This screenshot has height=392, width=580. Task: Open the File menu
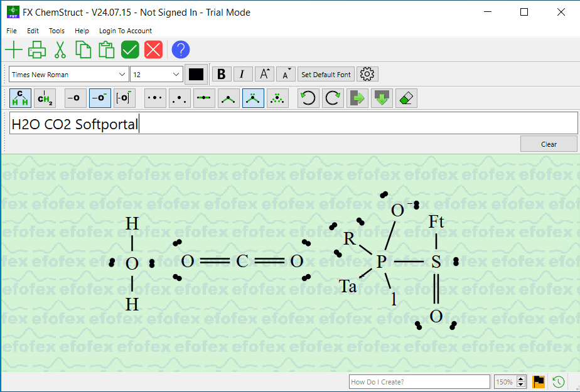click(11, 31)
